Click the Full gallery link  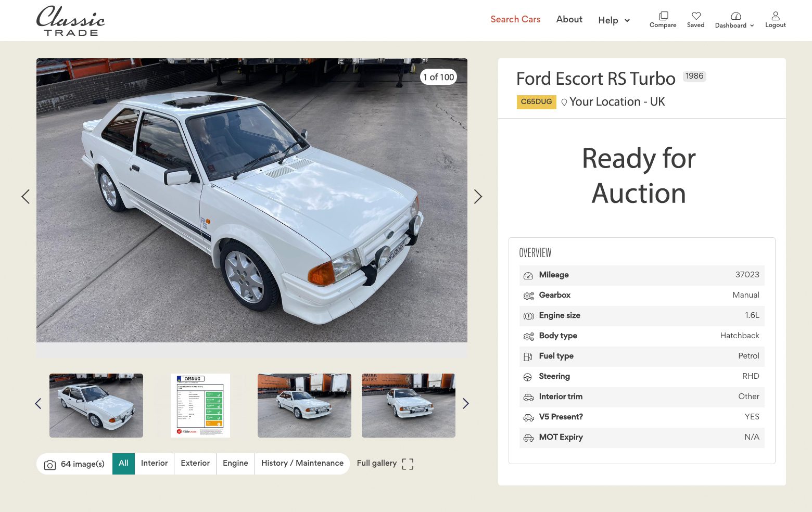[x=377, y=463]
